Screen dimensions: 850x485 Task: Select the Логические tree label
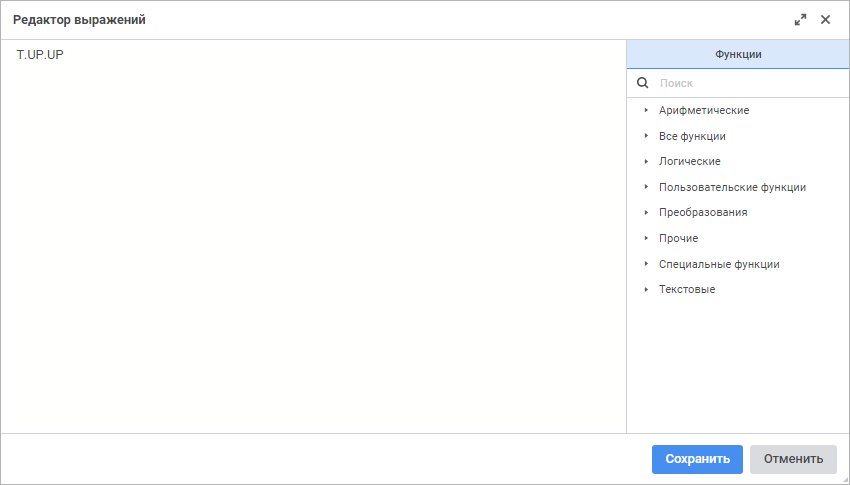click(689, 161)
